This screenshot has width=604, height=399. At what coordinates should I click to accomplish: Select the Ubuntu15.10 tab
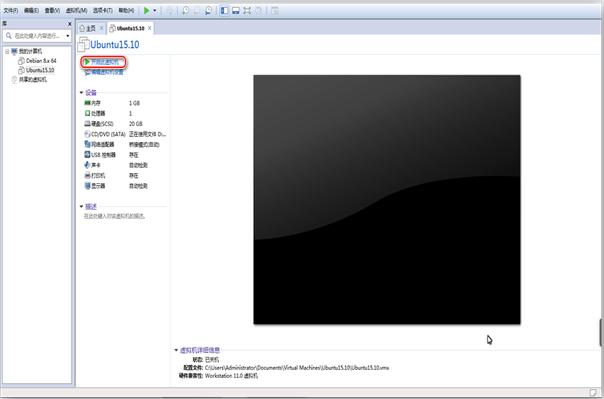tap(131, 28)
